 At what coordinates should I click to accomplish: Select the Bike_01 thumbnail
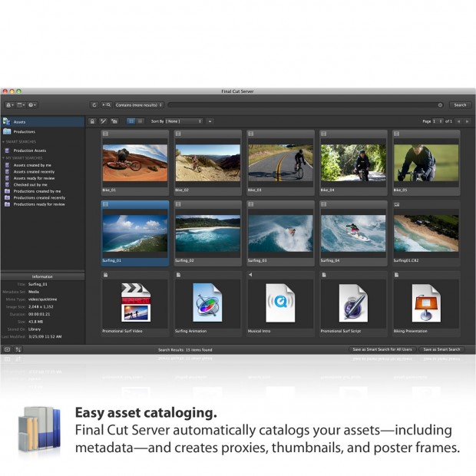point(135,163)
